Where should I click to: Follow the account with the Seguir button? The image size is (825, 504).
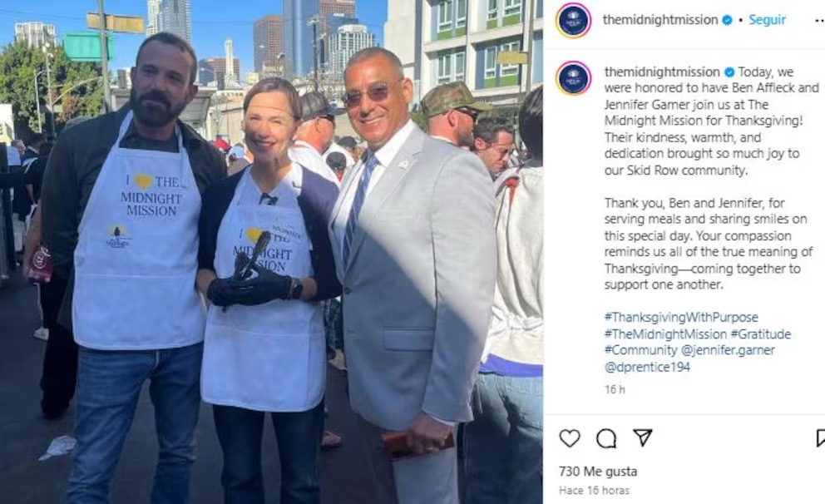pyautogui.click(x=767, y=20)
